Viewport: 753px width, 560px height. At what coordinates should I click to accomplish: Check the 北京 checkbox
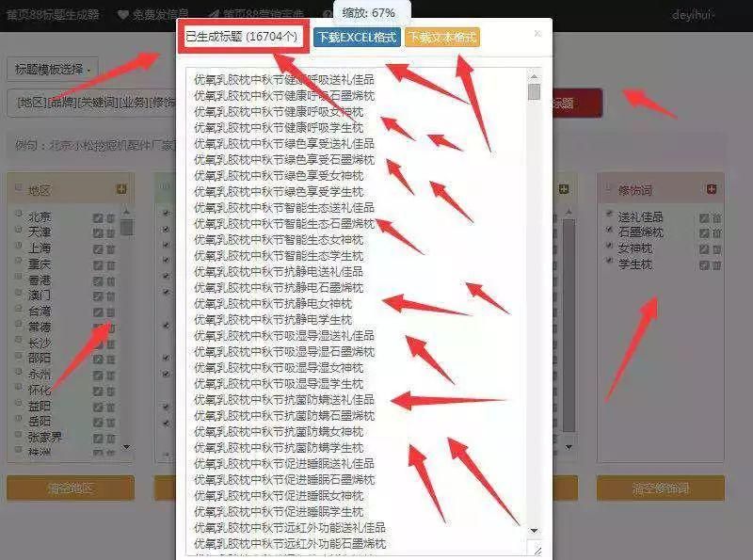click(x=19, y=214)
